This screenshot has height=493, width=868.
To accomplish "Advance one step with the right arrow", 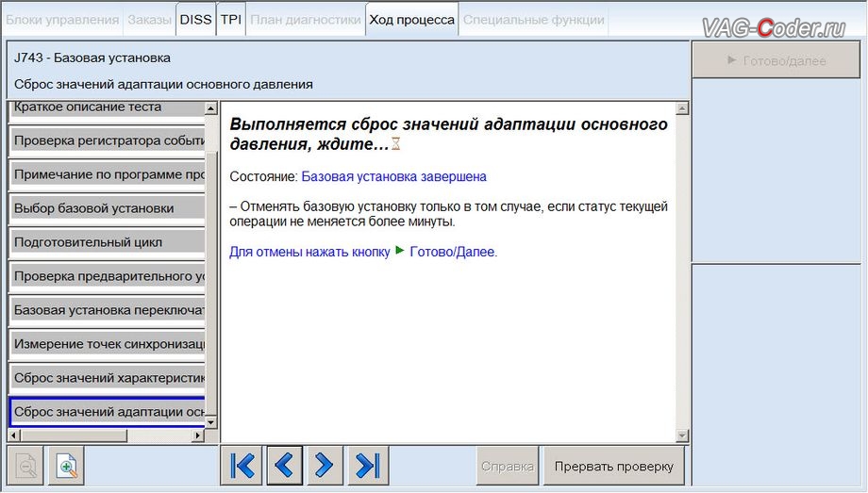I will pos(324,466).
